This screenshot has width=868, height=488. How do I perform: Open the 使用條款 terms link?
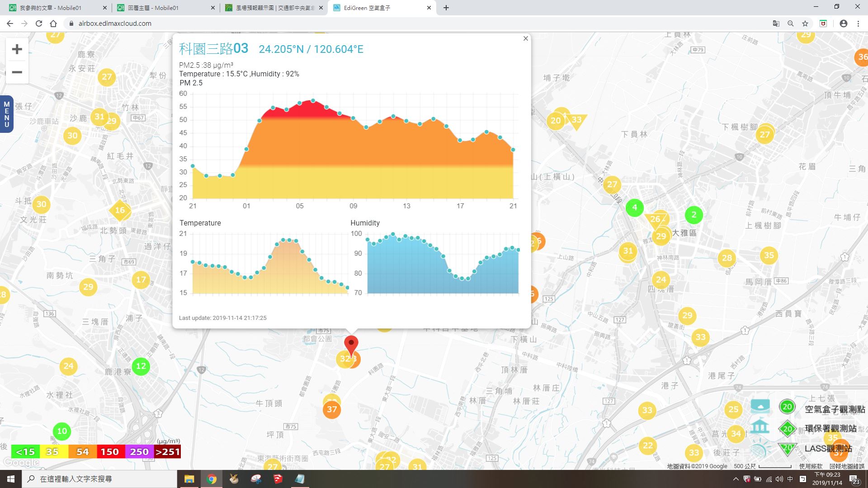click(811, 466)
